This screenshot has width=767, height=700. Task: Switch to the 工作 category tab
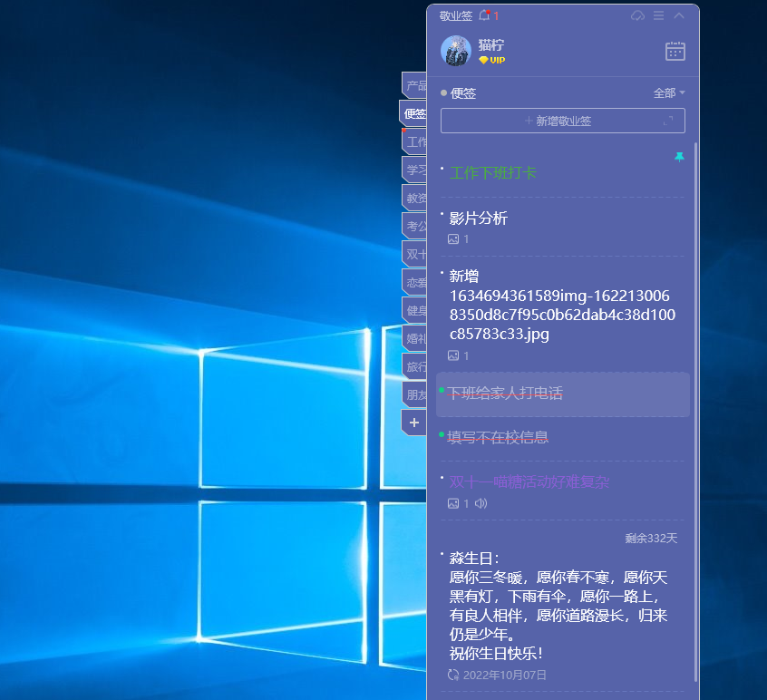click(414, 141)
